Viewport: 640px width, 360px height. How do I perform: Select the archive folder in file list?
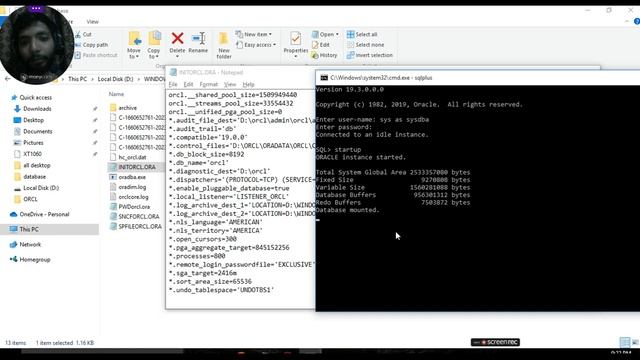pyautogui.click(x=123, y=108)
